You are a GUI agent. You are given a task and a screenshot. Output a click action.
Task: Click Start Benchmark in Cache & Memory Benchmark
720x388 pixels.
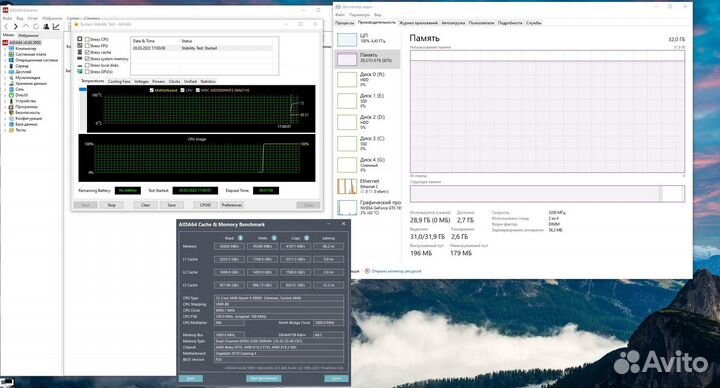tap(264, 378)
